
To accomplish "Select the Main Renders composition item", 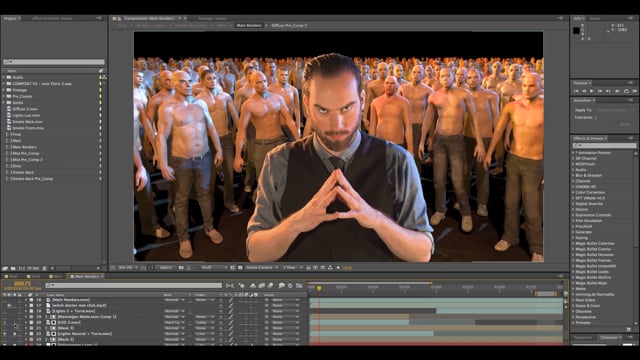I will pos(24,147).
